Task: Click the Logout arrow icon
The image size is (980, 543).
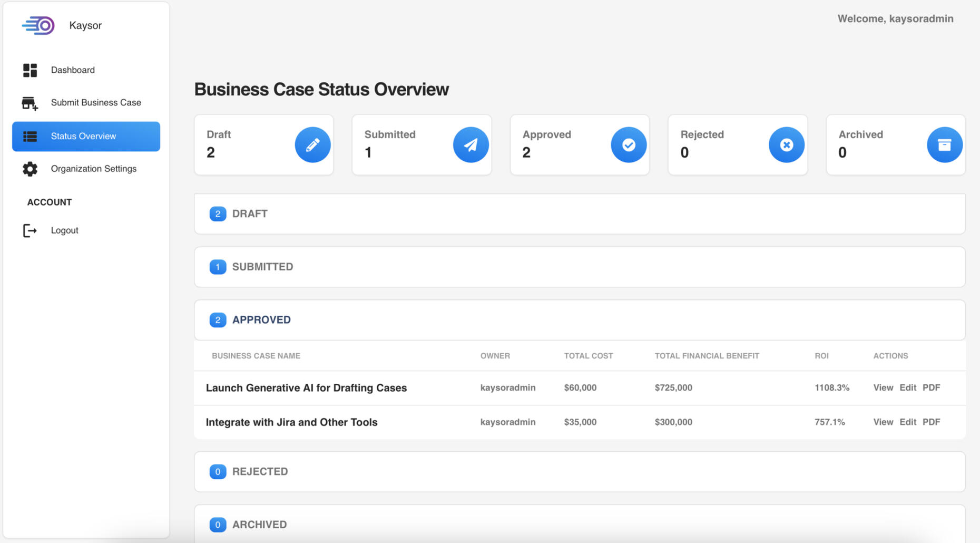Action: pos(30,230)
